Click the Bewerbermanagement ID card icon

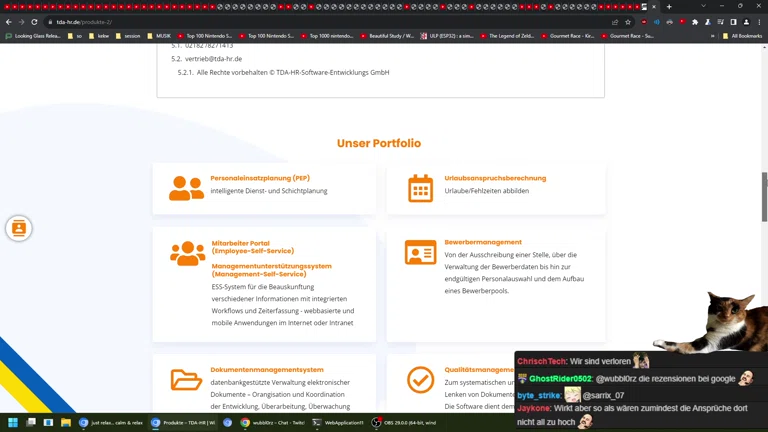pos(420,252)
